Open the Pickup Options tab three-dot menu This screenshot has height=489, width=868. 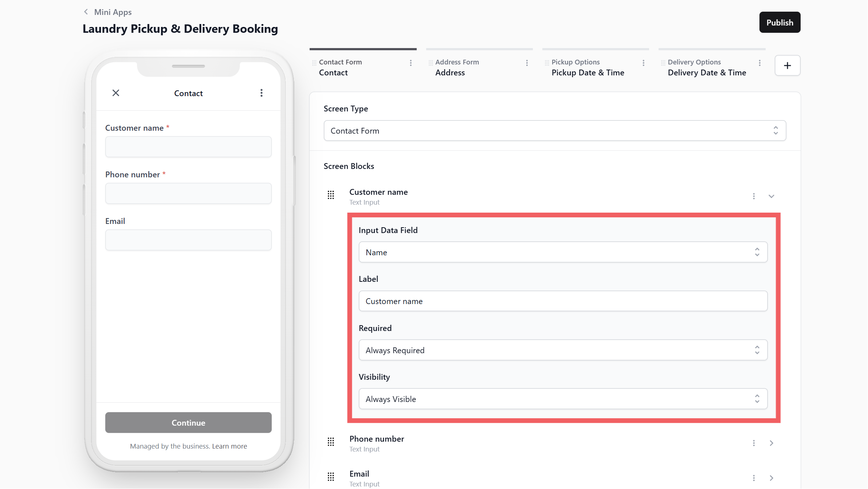coord(643,63)
